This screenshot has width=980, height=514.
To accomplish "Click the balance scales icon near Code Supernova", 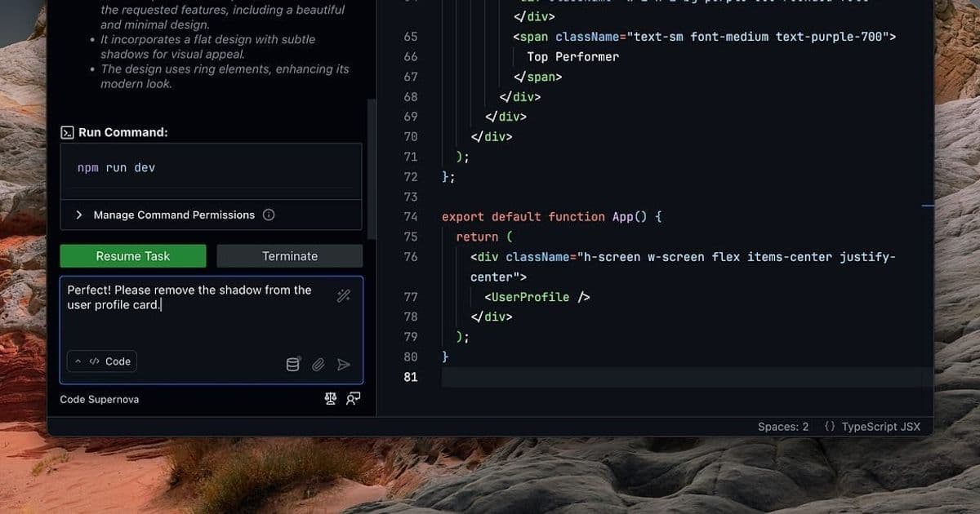I will [x=330, y=398].
